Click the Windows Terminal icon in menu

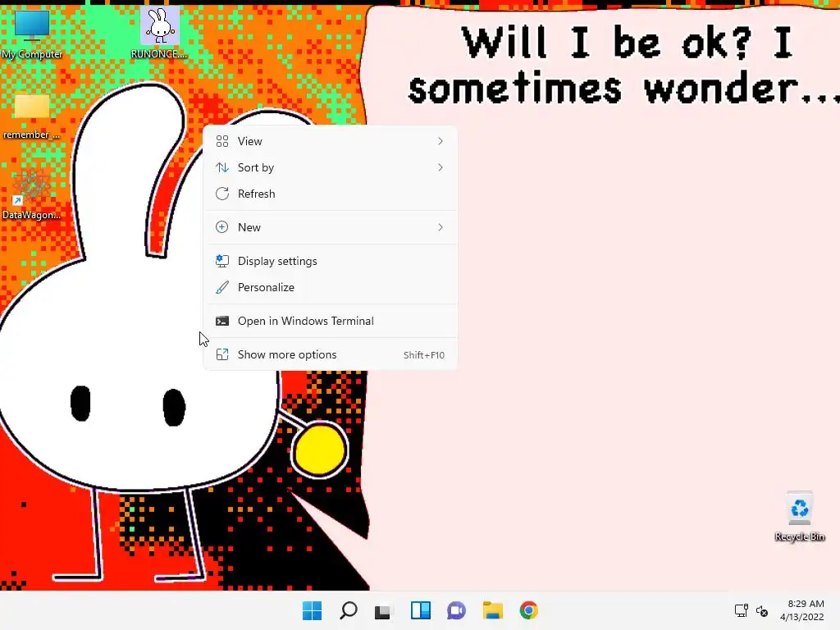(222, 321)
